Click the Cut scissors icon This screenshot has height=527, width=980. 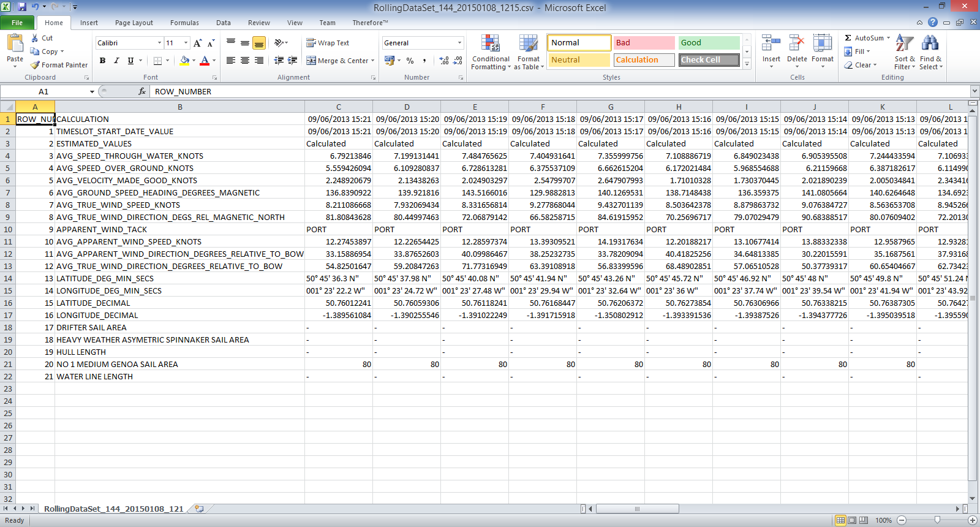[35, 38]
